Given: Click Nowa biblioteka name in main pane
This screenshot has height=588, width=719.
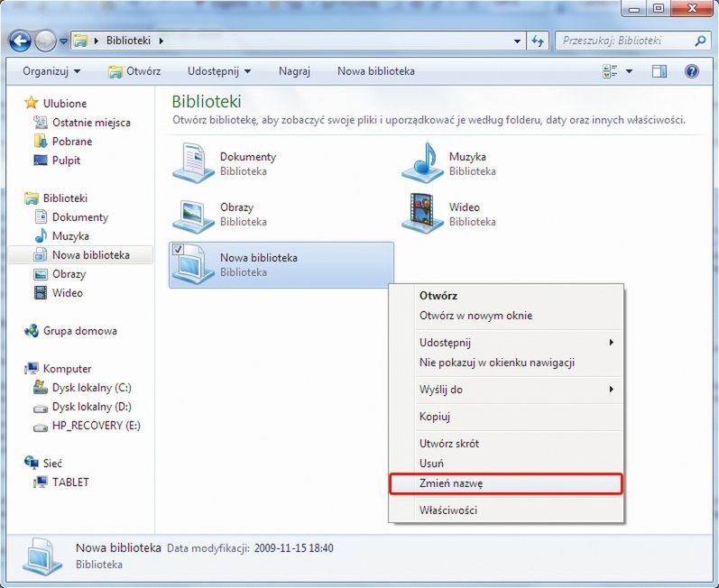Looking at the screenshot, I should point(259,258).
